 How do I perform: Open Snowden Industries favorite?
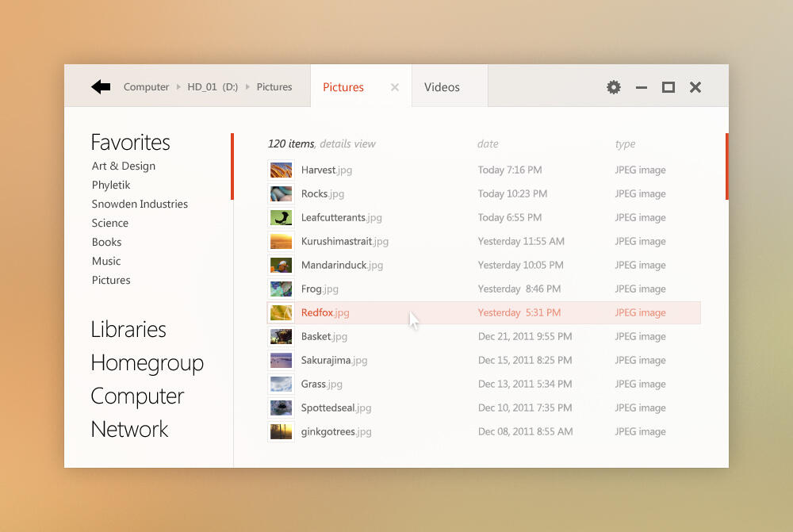(x=140, y=204)
